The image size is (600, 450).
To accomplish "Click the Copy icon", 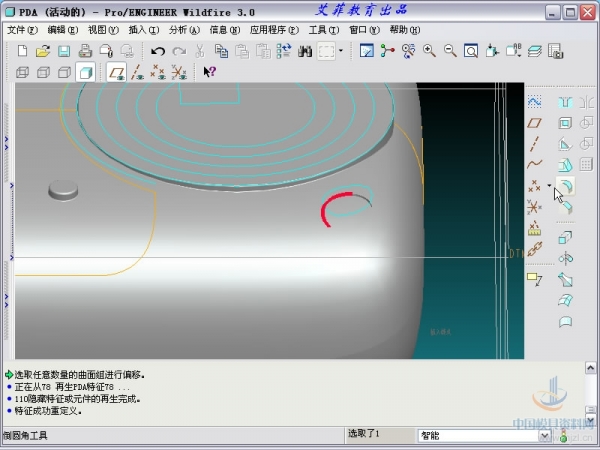I will [x=221, y=51].
